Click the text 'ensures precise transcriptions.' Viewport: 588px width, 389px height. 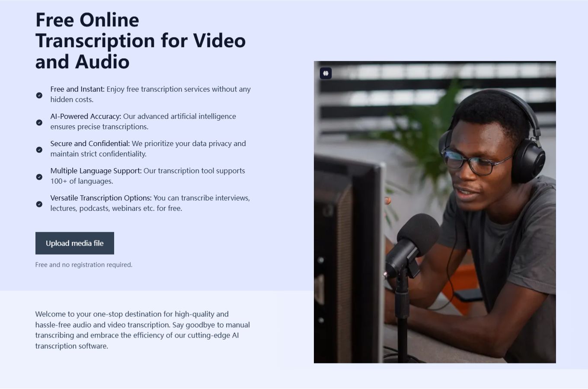(x=99, y=127)
